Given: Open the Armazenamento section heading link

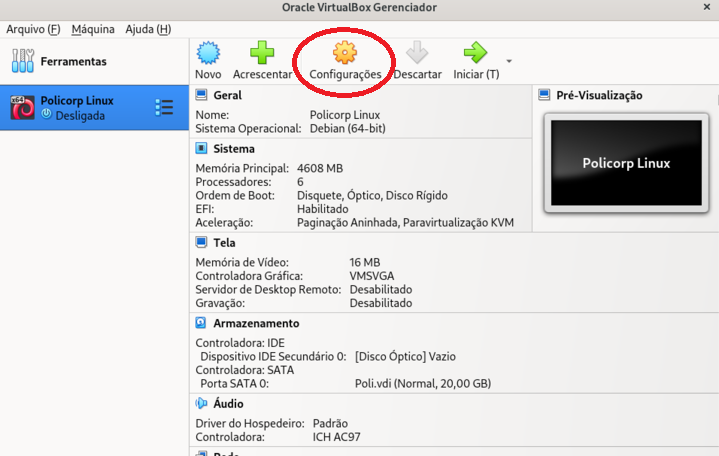Looking at the screenshot, I should point(256,323).
